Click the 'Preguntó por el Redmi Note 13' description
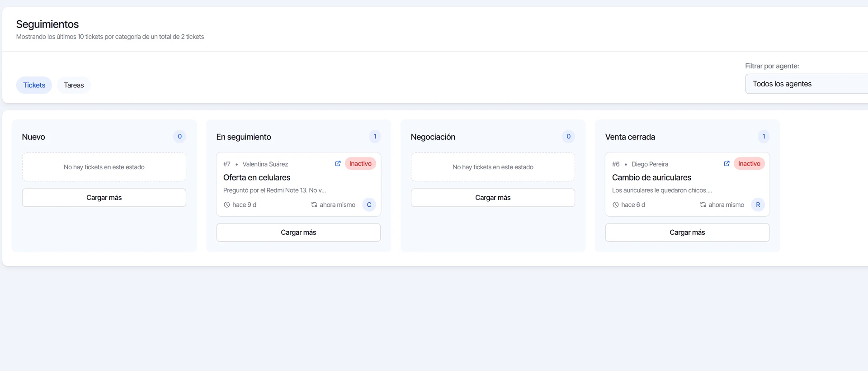 pyautogui.click(x=274, y=190)
